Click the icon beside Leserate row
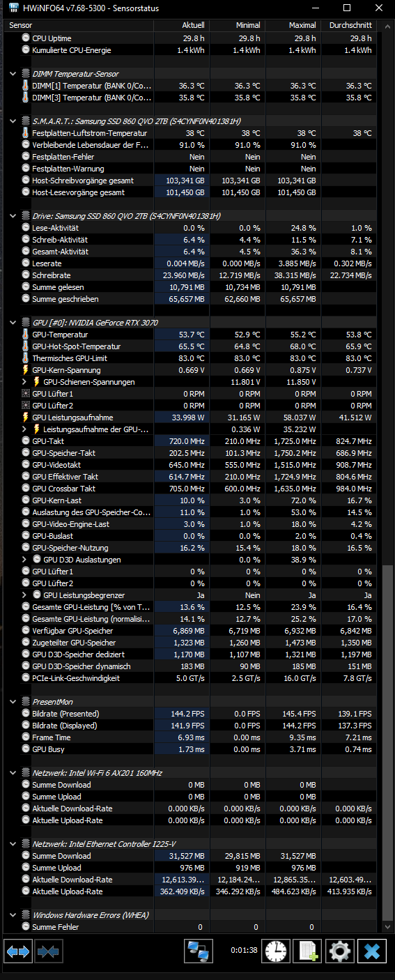The image size is (395, 980). point(26,263)
